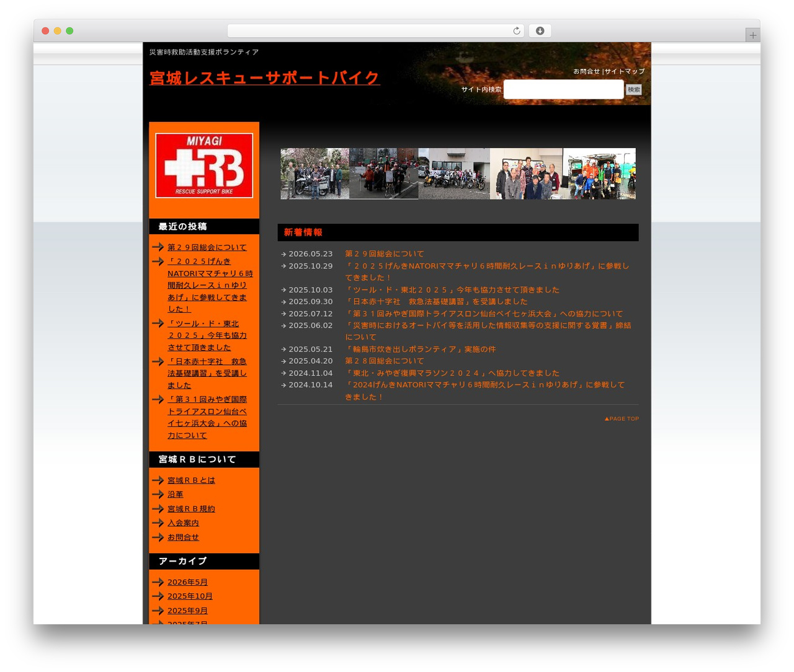Open news 第３１回みやぎ国際トライアスロン仙台ベイ七ヶ浜大会
This screenshot has width=794, height=672.
tap(484, 314)
